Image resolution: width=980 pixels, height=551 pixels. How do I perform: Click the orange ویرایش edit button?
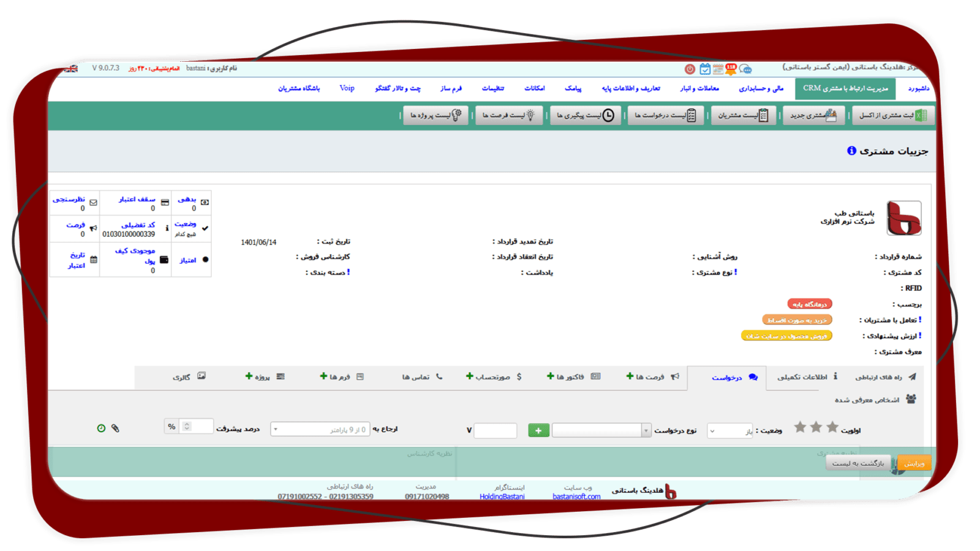[914, 463]
